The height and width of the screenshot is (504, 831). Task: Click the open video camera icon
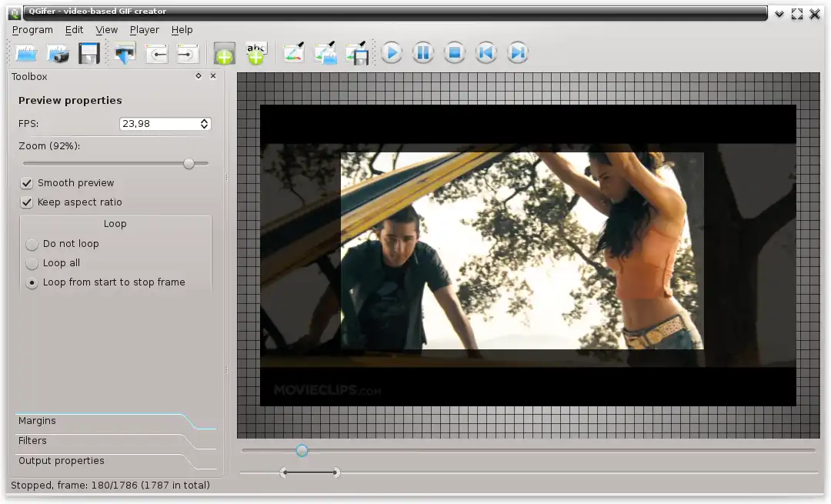58,53
